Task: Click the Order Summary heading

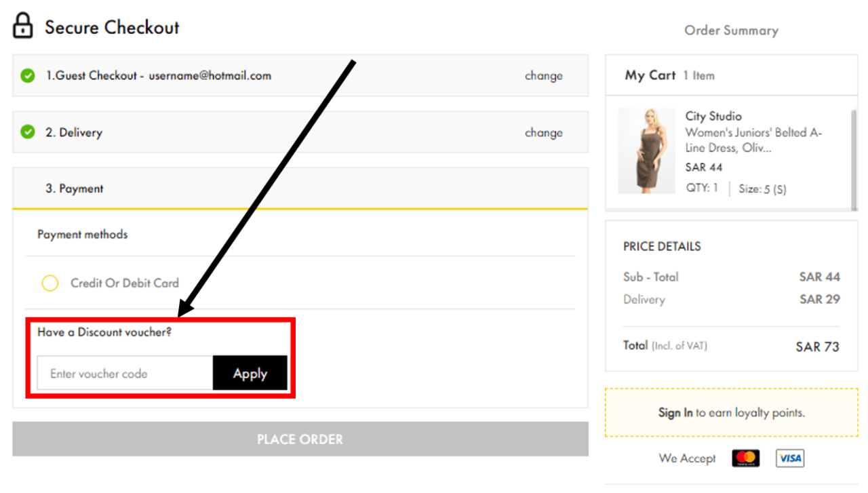Action: pyautogui.click(x=731, y=30)
